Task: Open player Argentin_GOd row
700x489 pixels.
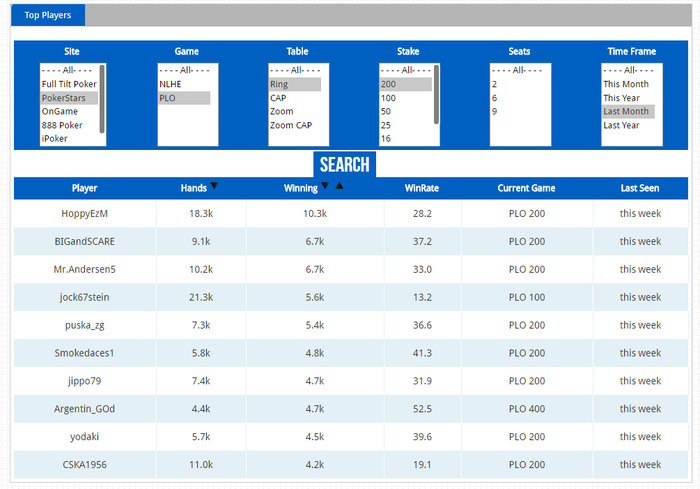Action: (351, 409)
